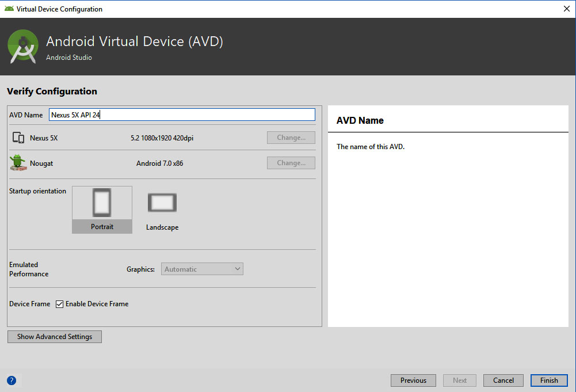Toggle the Enable Device Frame checkbox
Screen dimensions: 576x392
click(x=59, y=304)
